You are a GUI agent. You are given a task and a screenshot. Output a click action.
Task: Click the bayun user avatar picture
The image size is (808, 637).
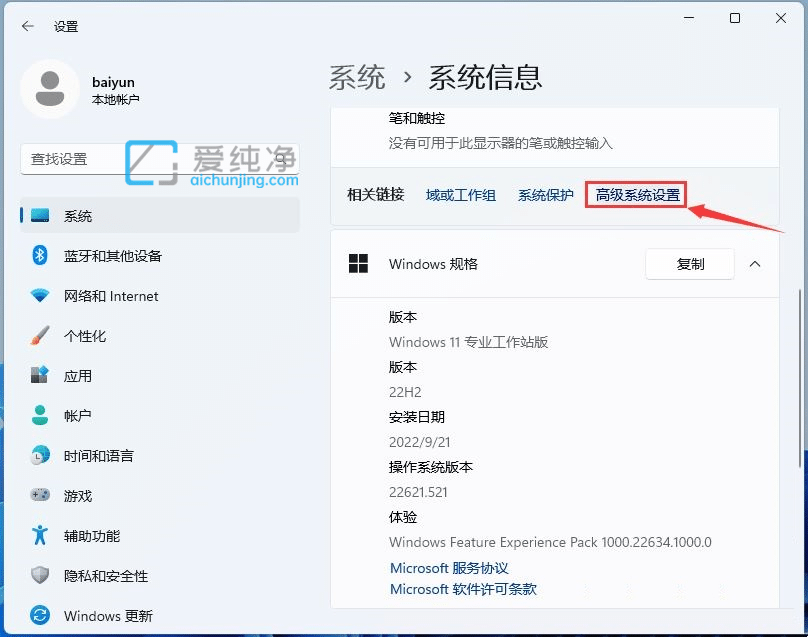[49, 89]
